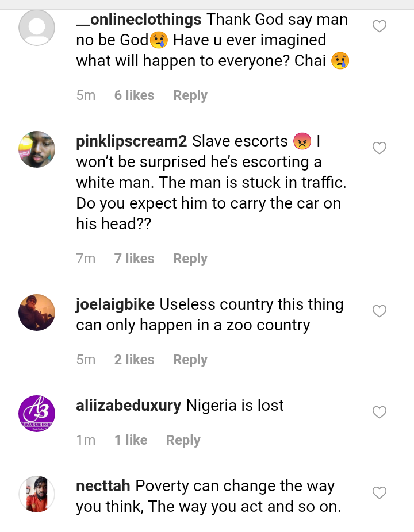Reply to the __onlineclothings comment

190,95
